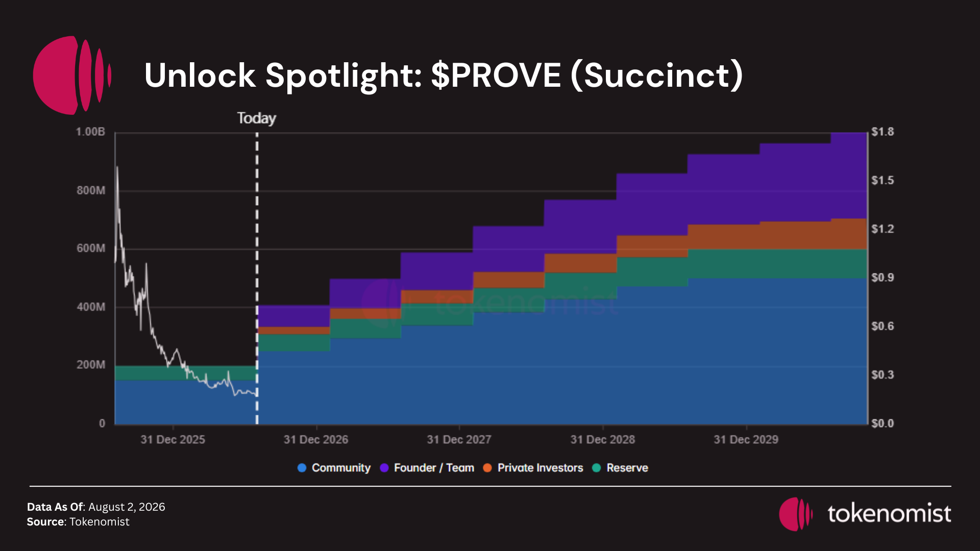The height and width of the screenshot is (551, 980).
Task: Click the tokenomist footer logo icon
Action: pos(795,514)
